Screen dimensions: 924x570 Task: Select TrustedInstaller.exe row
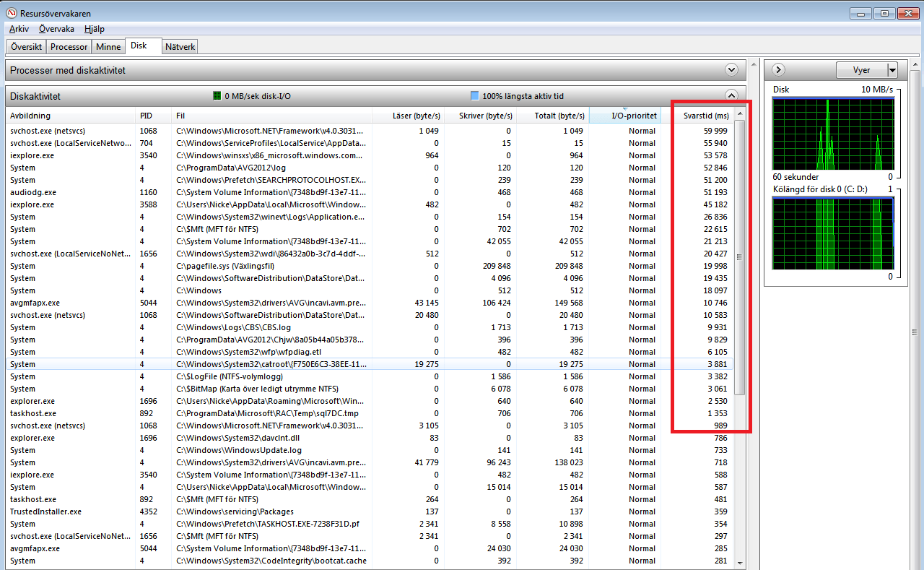[x=370, y=511]
